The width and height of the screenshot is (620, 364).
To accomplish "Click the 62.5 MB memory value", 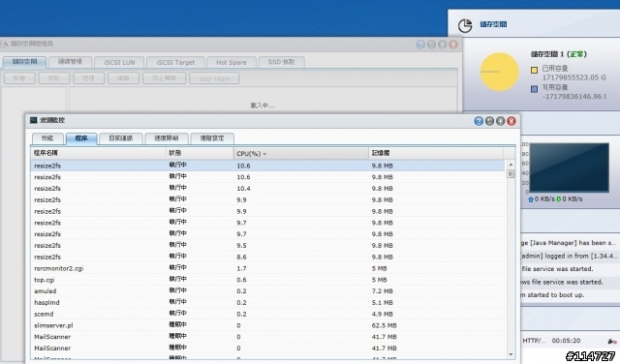I will [x=384, y=325].
